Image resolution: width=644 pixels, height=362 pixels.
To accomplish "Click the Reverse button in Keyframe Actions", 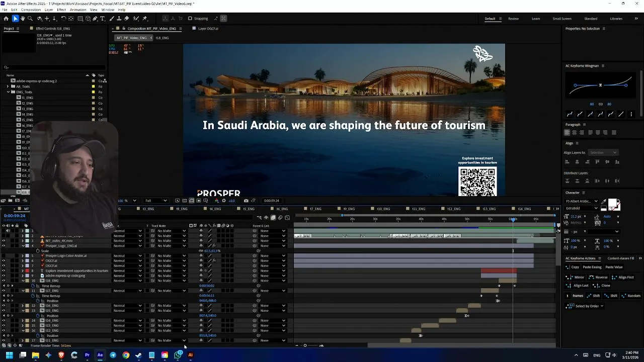I will (x=598, y=278).
